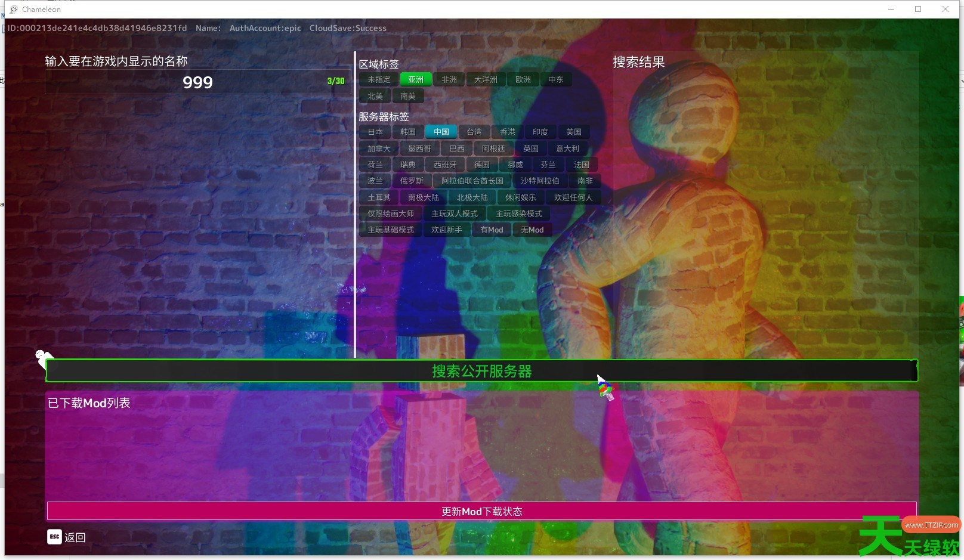The width and height of the screenshot is (964, 560).
Task: Maximize the Chameleon window
Action: 918,9
